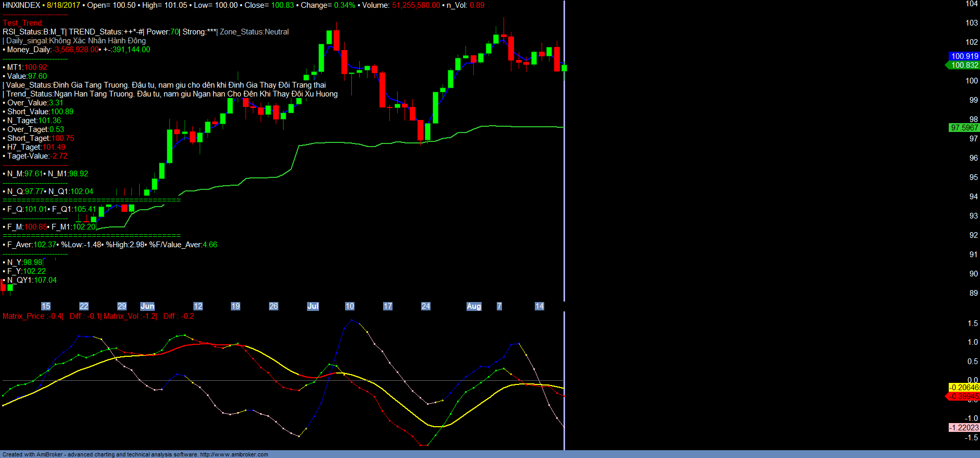Open the www.amibroker.com link in footer

pyautogui.click(x=234, y=454)
